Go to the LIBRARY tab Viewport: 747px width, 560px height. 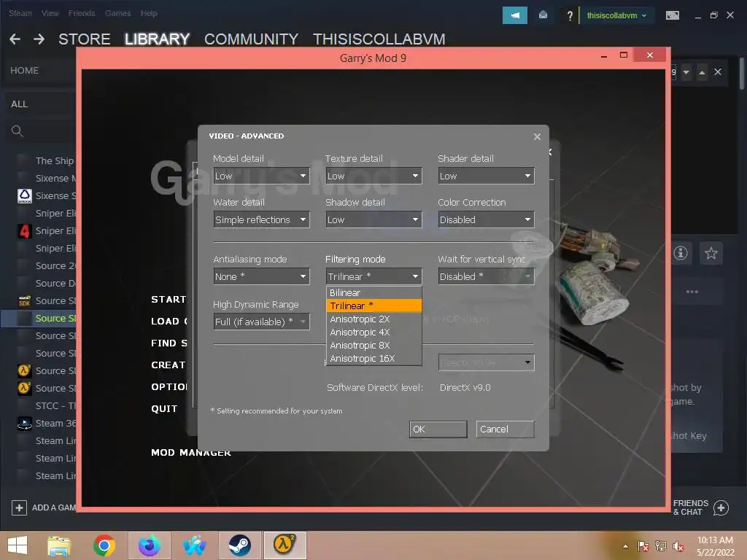coord(158,39)
